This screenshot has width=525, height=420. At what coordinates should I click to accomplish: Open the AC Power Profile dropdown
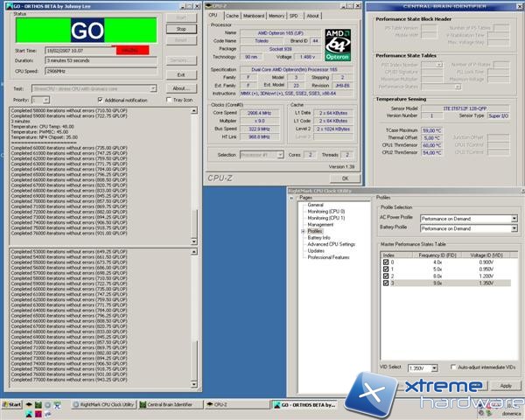(514, 217)
